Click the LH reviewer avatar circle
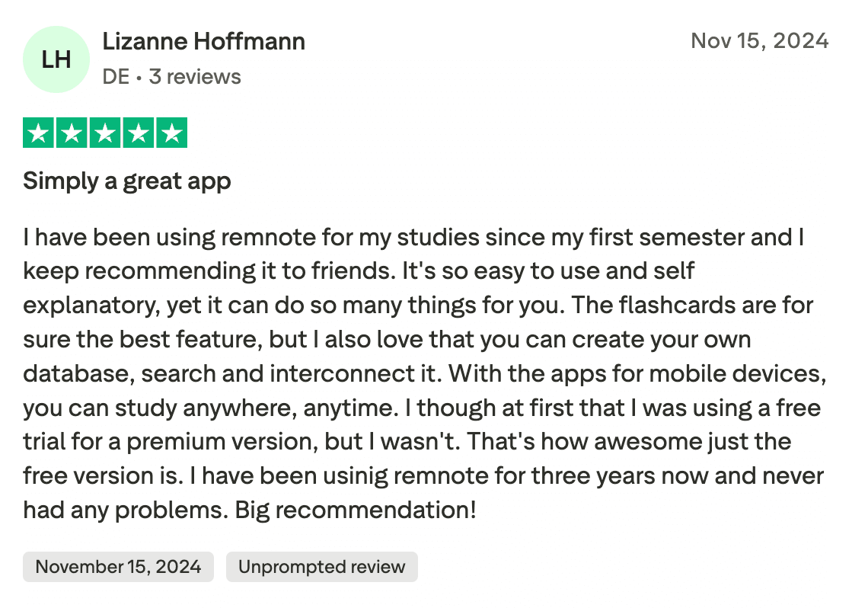This screenshot has height=608, width=868. point(56,59)
